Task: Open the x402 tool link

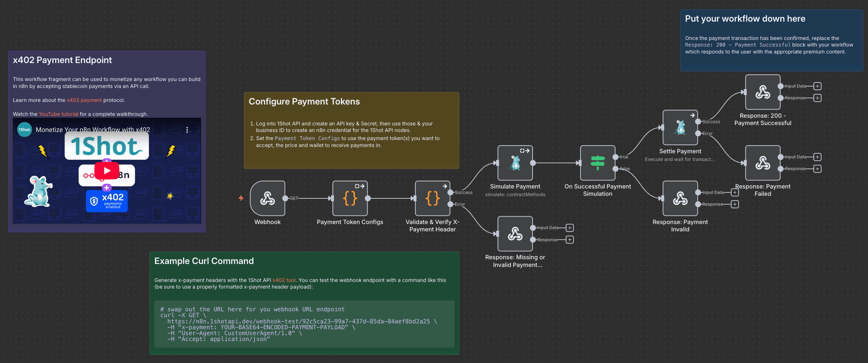Action: [x=284, y=280]
